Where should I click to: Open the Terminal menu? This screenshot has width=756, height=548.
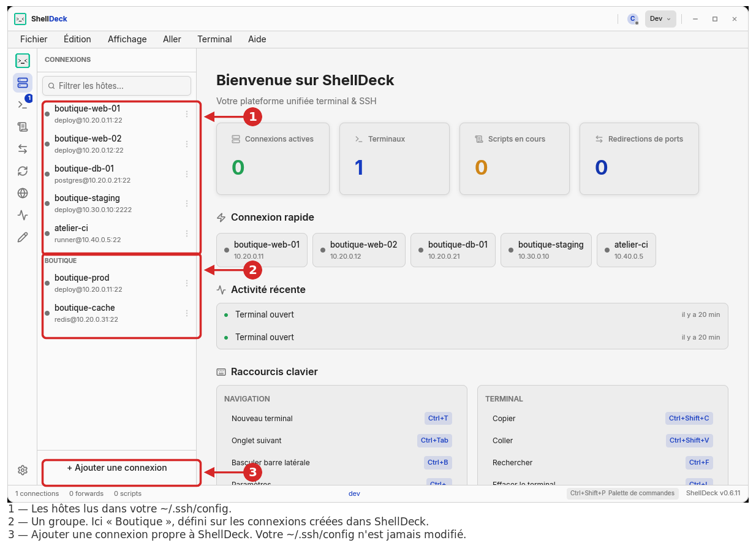pos(214,39)
